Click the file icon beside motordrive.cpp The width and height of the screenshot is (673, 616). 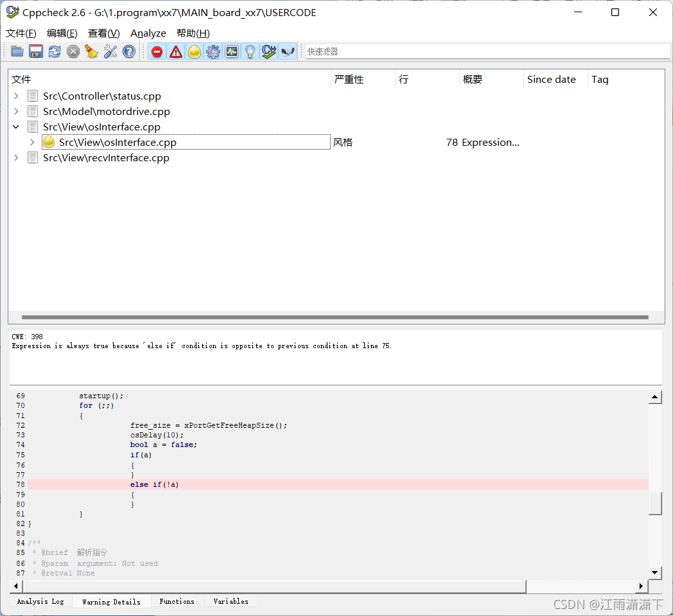pyautogui.click(x=33, y=111)
